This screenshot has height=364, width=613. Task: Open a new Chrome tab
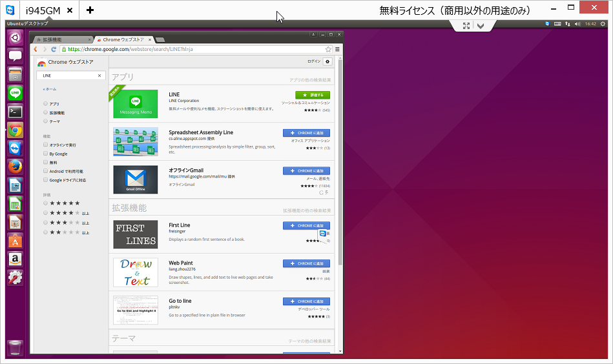tap(160, 39)
